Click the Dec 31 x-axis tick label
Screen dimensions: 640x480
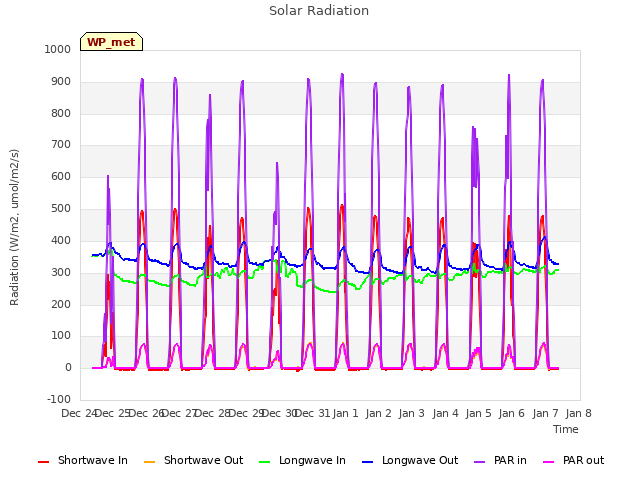(x=312, y=413)
